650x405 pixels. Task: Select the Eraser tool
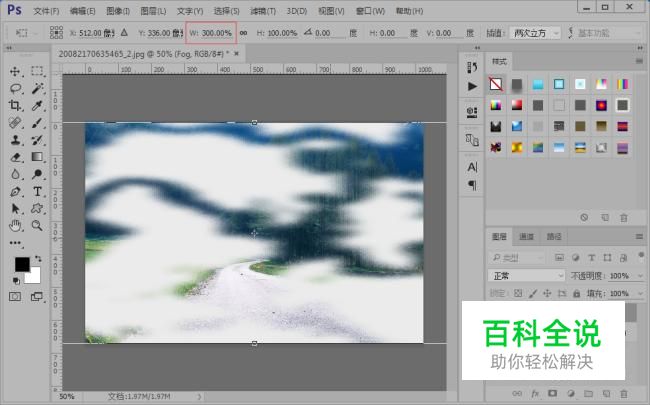click(x=15, y=157)
